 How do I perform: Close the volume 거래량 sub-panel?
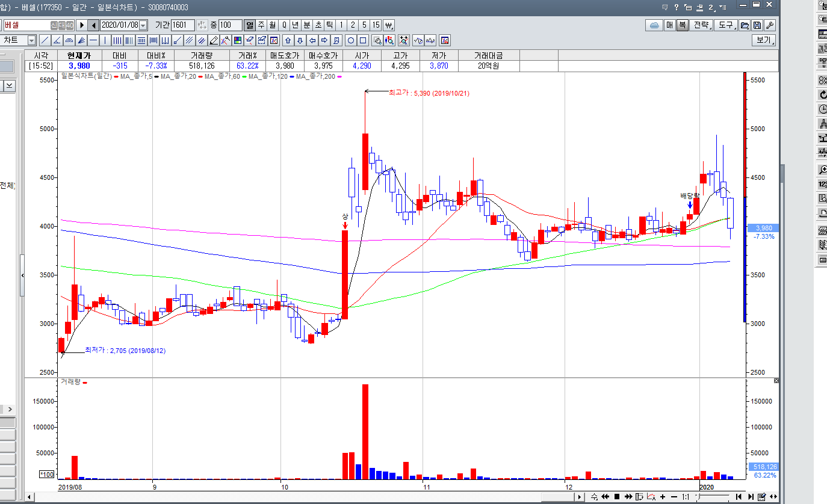pyautogui.click(x=776, y=381)
